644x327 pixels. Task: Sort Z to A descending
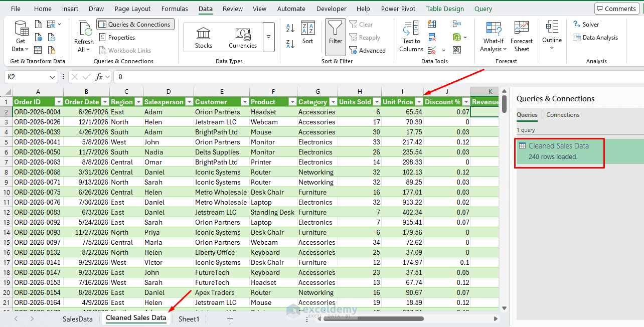tap(290, 44)
